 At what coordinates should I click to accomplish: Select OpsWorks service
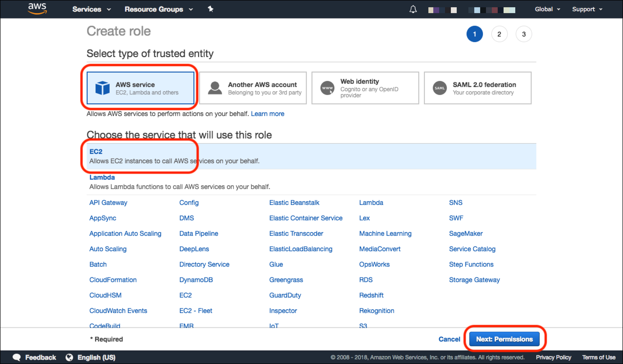coord(374,264)
